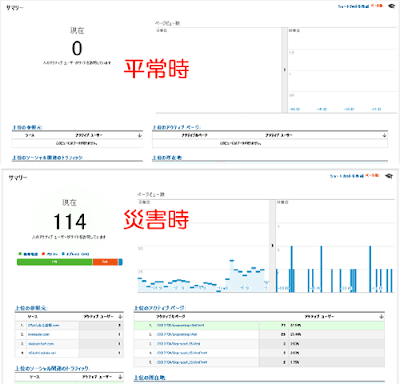Sort 災害時 active pages table with down arrow

pos(381,316)
